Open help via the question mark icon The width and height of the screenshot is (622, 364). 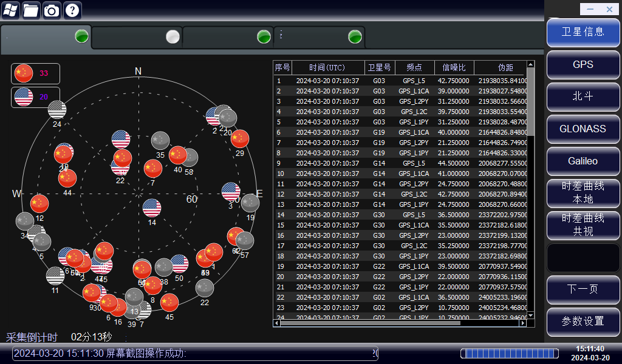72,10
